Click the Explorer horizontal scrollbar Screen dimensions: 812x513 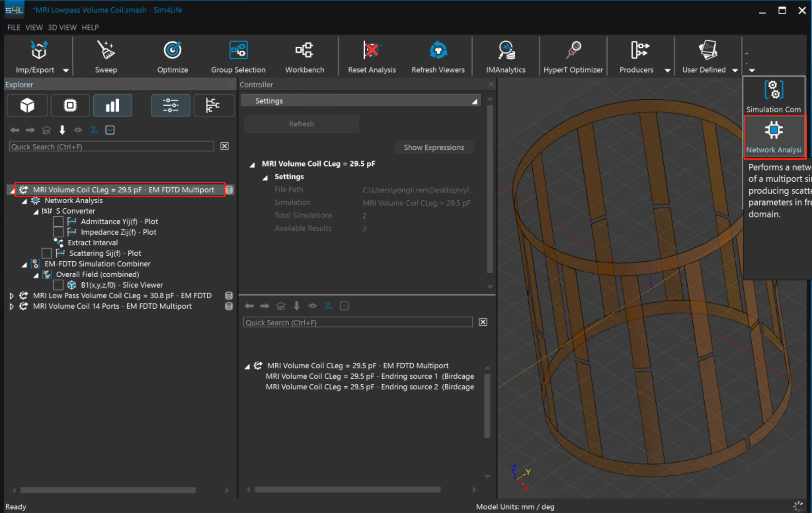tap(108, 490)
